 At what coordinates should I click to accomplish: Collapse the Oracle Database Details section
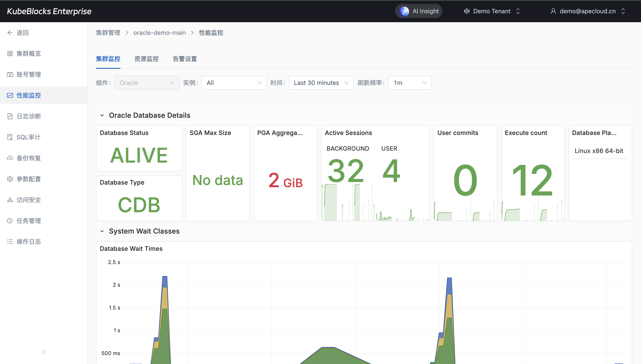coord(102,116)
